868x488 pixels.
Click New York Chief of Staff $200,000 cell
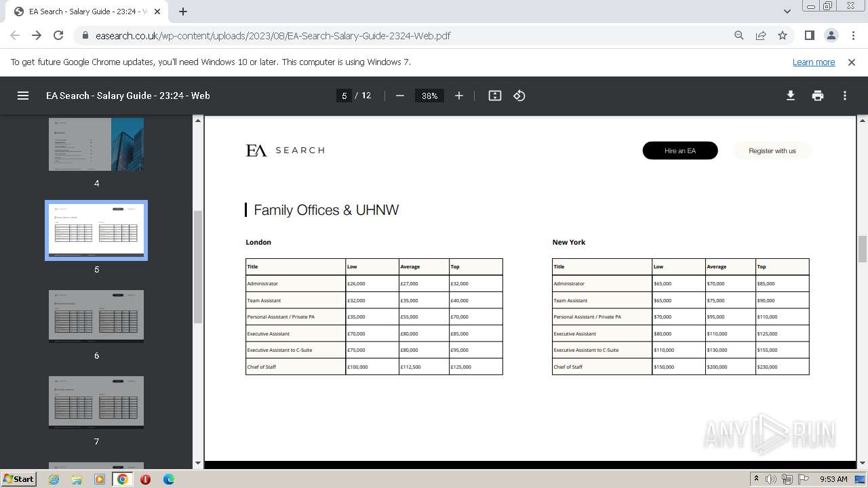(730, 367)
